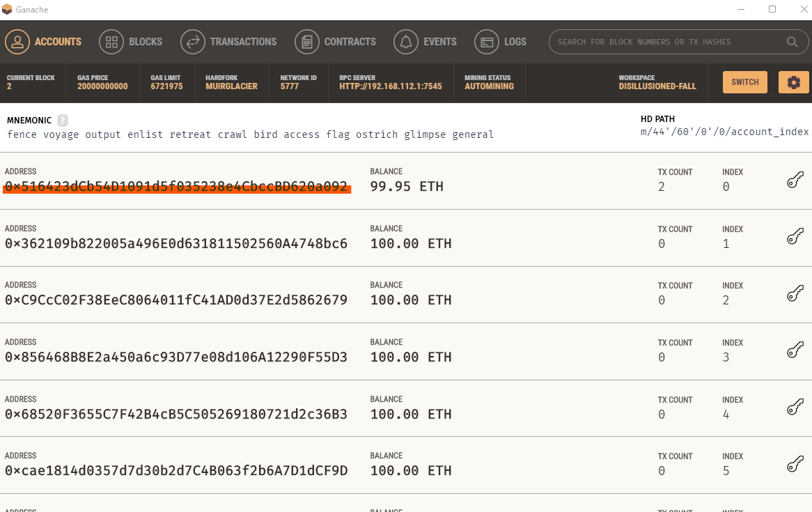Click the Contracts document icon
This screenshot has width=812, height=512.
tap(307, 42)
